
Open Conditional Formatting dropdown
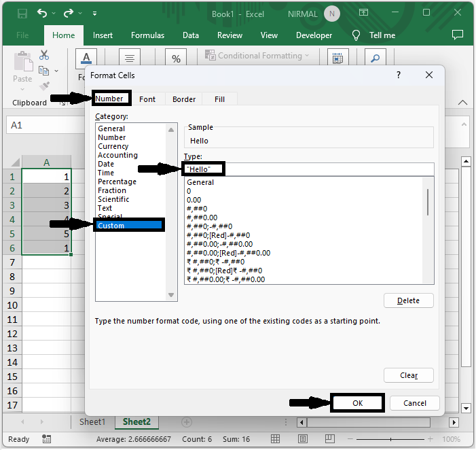click(257, 56)
